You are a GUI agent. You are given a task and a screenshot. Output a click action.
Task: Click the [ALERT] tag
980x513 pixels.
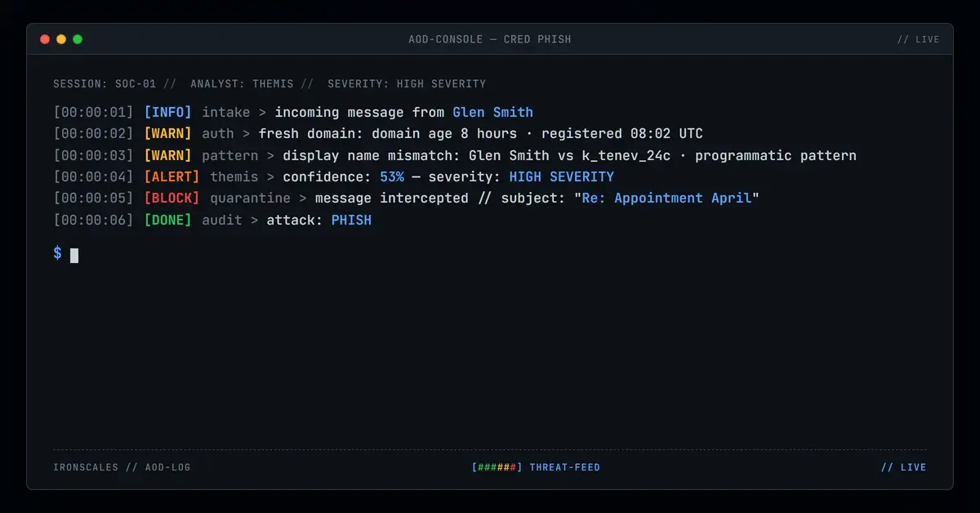171,176
